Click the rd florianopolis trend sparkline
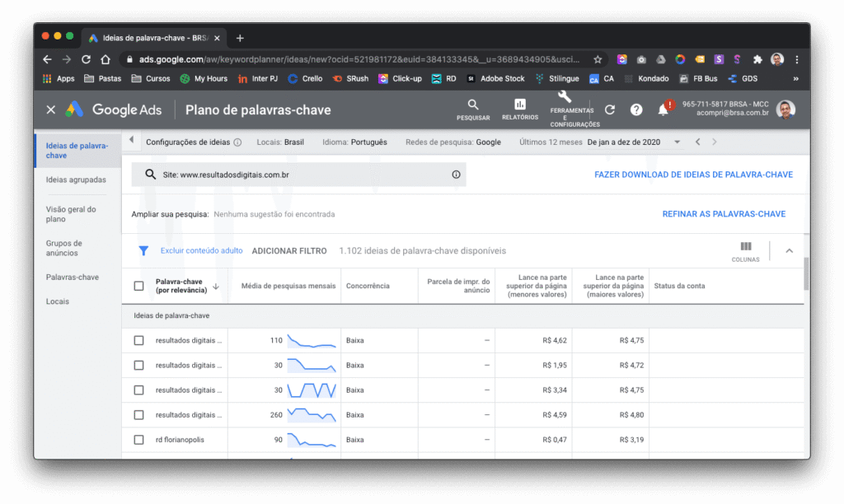Screen dimensions: 844x504 (x=311, y=440)
